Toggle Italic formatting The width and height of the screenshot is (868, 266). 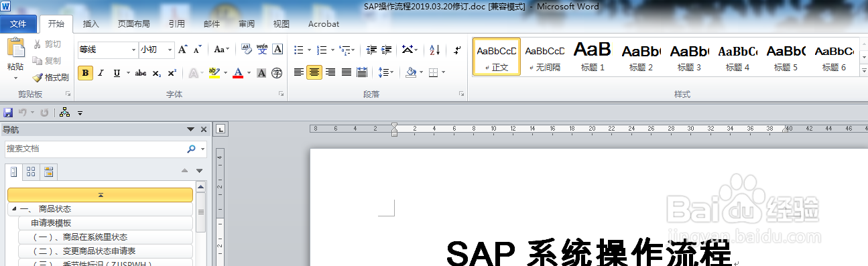[101, 73]
